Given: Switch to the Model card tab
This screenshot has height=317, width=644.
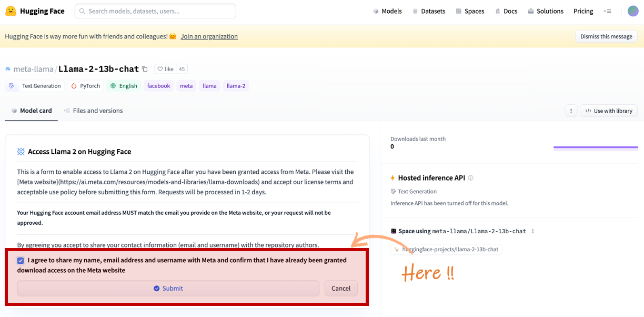Looking at the screenshot, I should pos(32,111).
